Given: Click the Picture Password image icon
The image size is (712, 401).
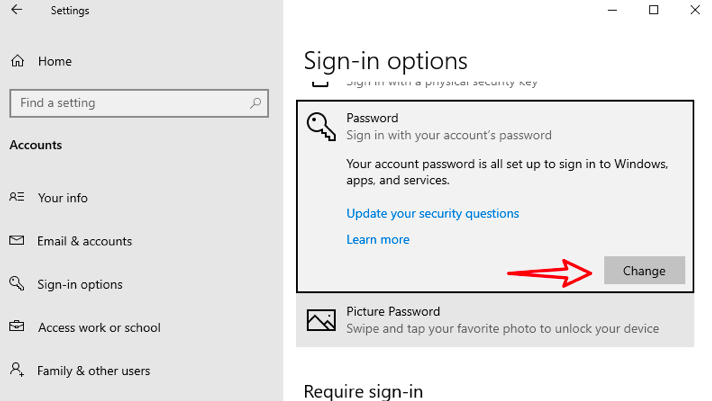Looking at the screenshot, I should pyautogui.click(x=321, y=320).
